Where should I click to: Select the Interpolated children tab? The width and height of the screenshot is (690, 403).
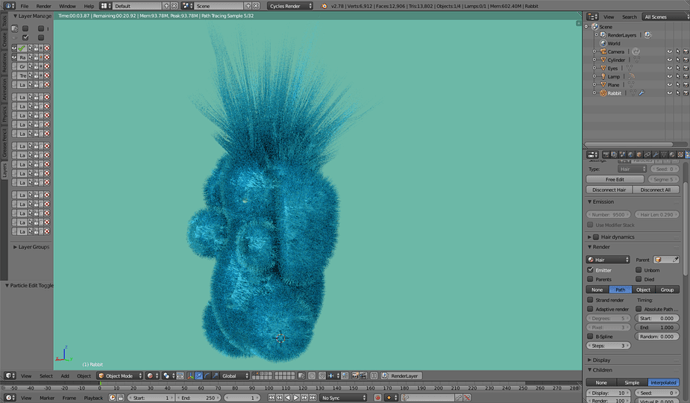click(x=664, y=382)
